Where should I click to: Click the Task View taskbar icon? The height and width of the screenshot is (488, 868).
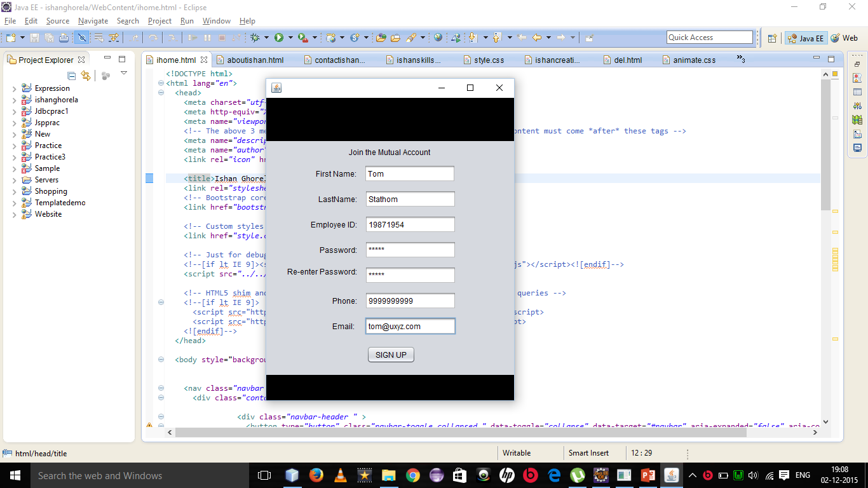(x=264, y=475)
